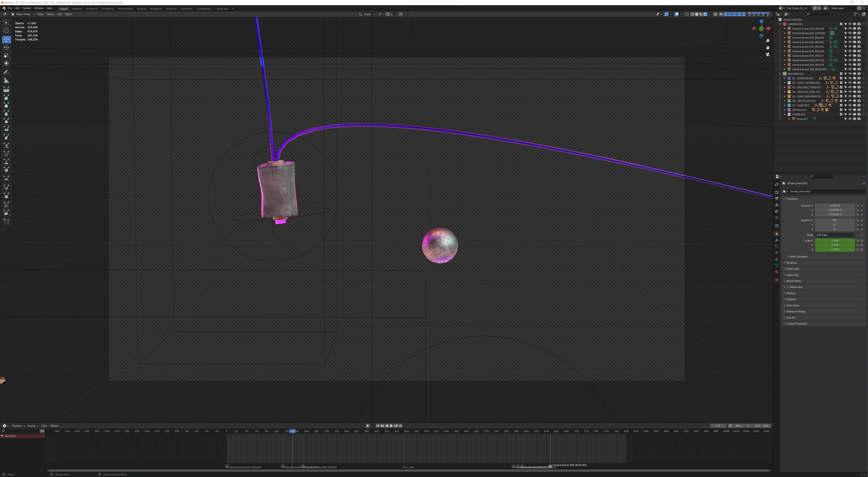Uncheck the MACHINE.001 collection checkbox
This screenshot has height=477, width=868.
pos(841,74)
